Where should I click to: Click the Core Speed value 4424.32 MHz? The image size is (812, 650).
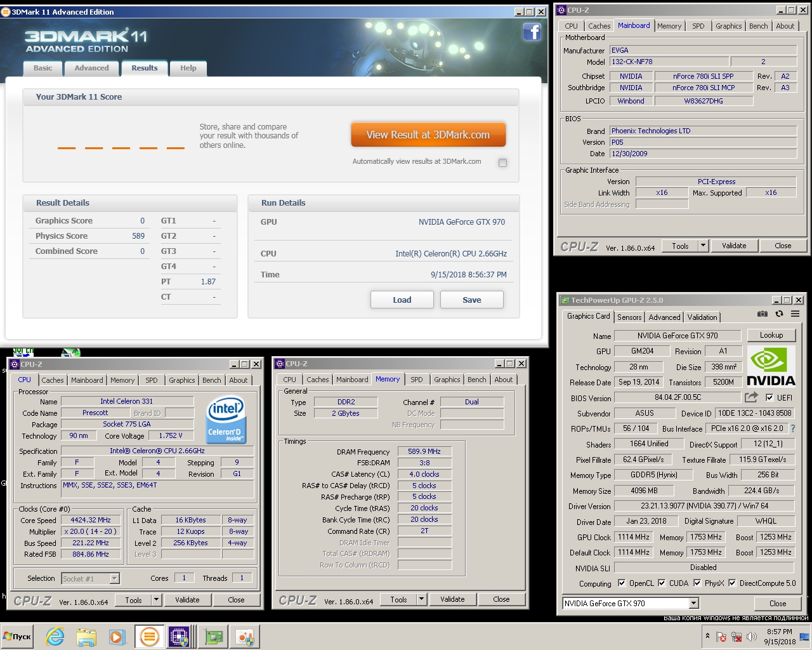(91, 520)
